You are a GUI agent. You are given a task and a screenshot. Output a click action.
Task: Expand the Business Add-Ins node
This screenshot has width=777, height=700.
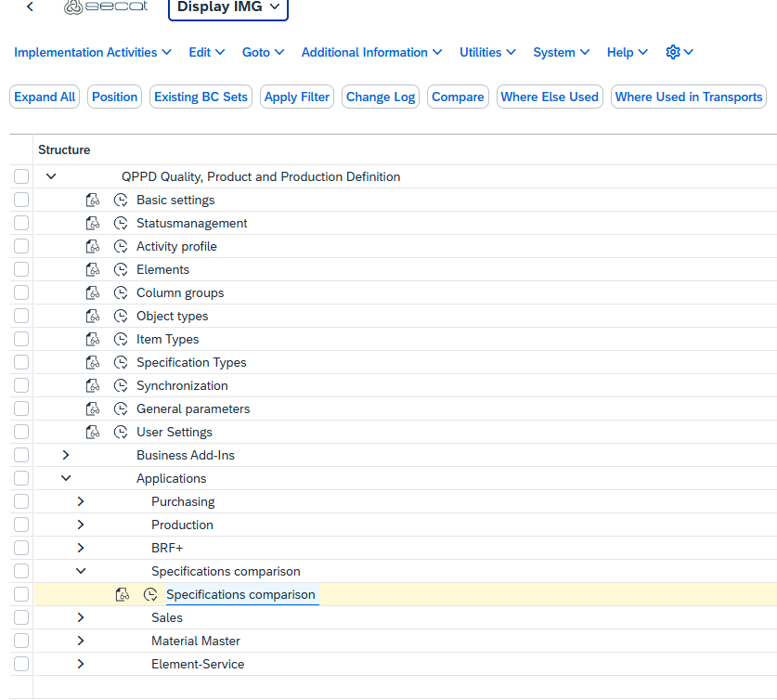pyautogui.click(x=65, y=455)
